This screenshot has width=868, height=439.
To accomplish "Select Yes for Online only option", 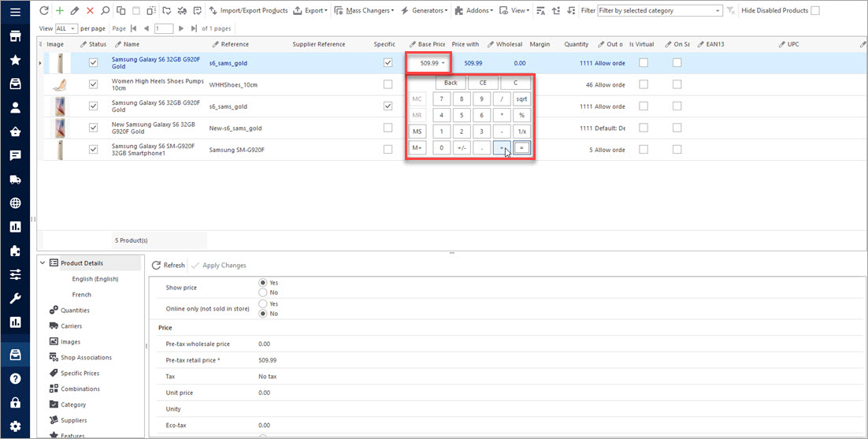I will (x=264, y=304).
